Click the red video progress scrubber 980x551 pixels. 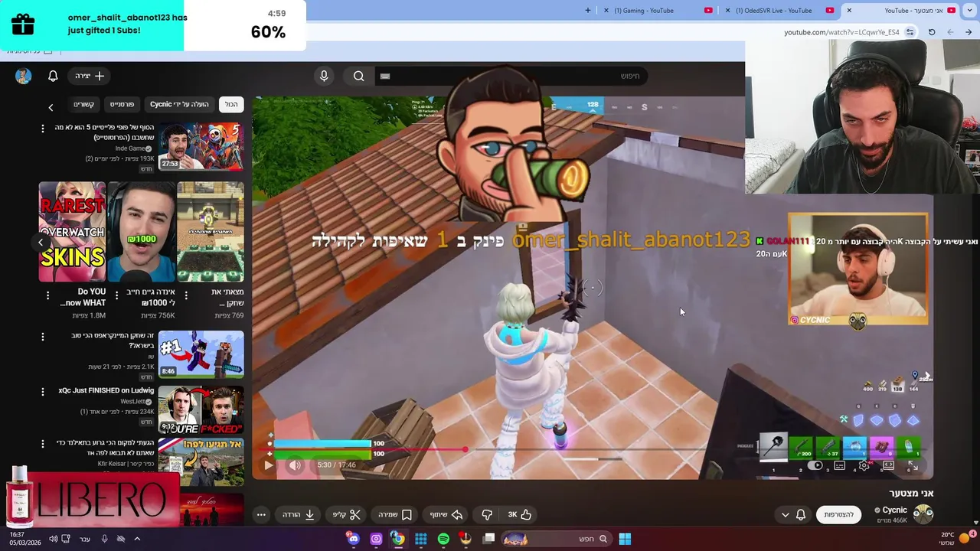point(465,449)
